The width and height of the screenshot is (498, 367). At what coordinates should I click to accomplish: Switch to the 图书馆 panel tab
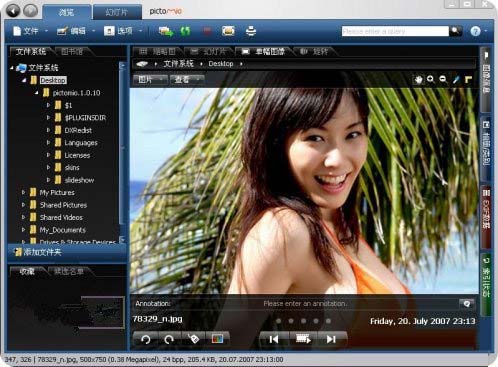point(72,52)
